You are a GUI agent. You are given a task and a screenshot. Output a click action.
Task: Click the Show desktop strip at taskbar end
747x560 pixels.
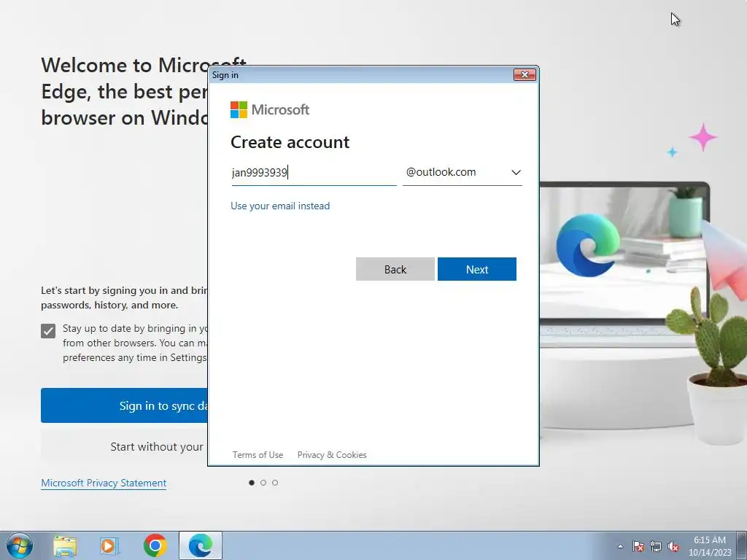pyautogui.click(x=742, y=545)
